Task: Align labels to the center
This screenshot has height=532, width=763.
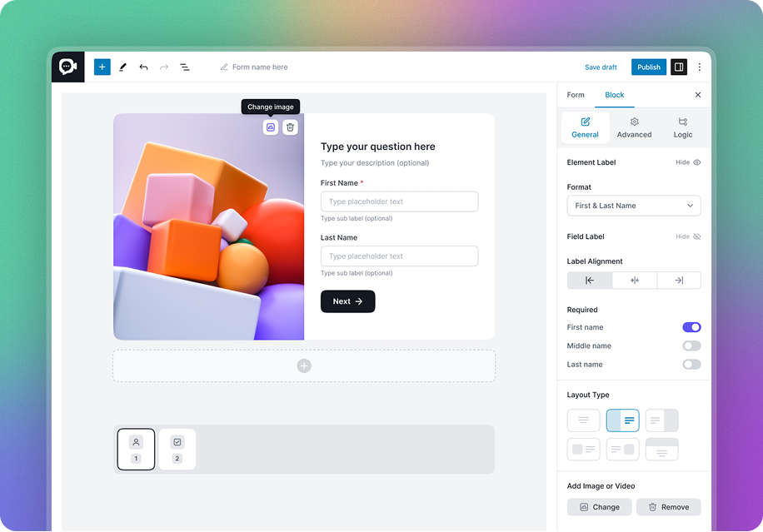Action: pos(635,280)
